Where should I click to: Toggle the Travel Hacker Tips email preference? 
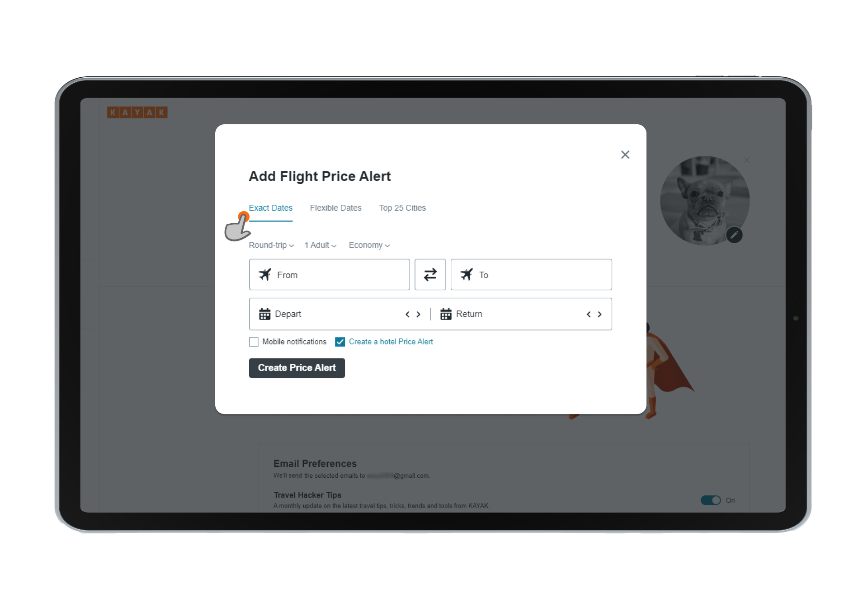[x=711, y=500]
